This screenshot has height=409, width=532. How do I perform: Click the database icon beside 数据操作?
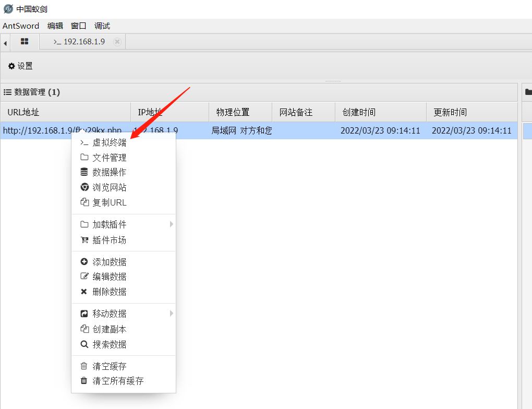pos(84,172)
